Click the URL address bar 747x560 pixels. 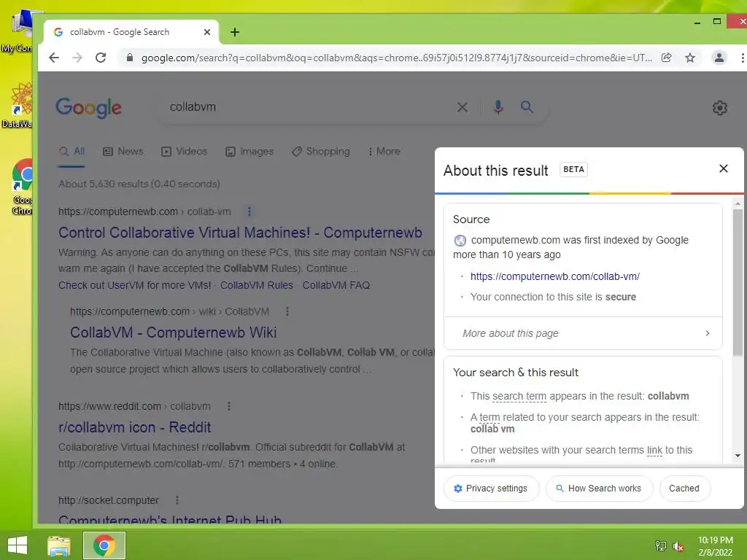396,58
